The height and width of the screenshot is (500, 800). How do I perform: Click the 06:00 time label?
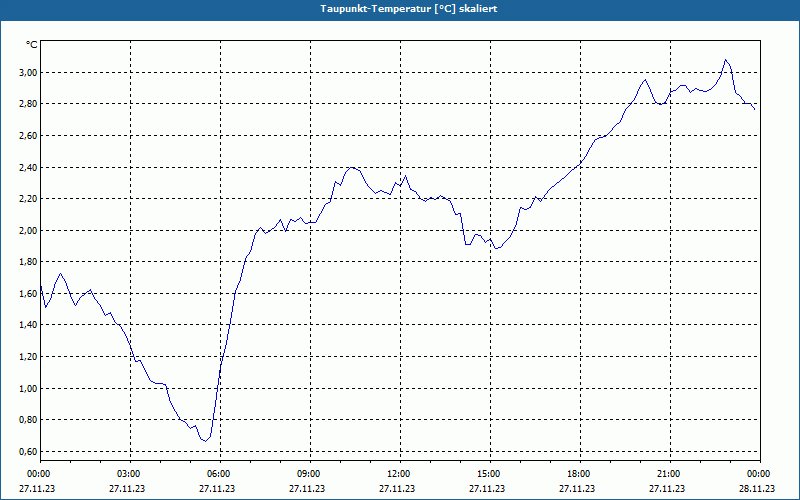(220, 474)
